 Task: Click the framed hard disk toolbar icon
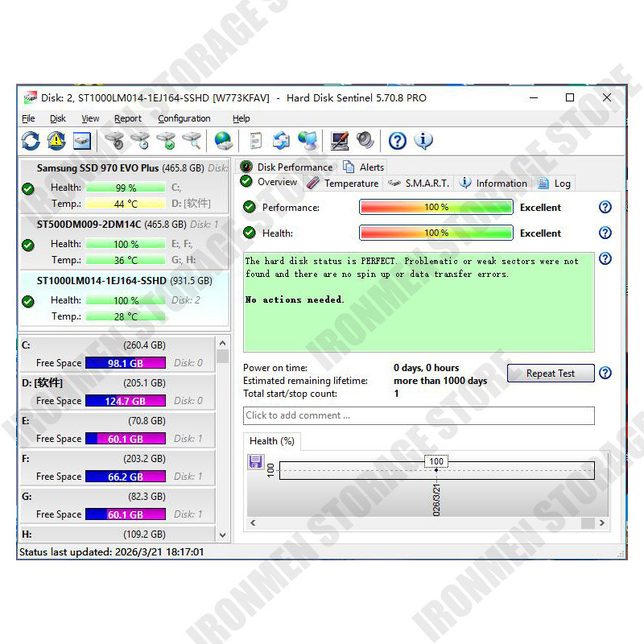82,141
